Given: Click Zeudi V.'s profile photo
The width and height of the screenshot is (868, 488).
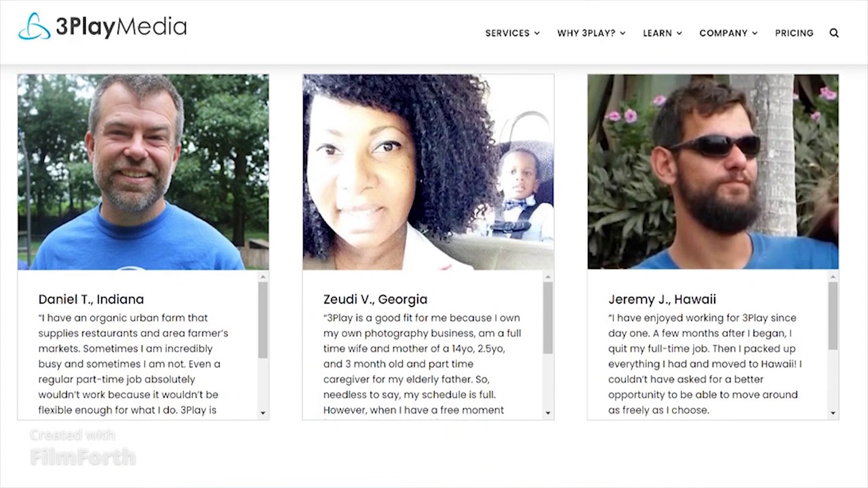Looking at the screenshot, I should 428,172.
